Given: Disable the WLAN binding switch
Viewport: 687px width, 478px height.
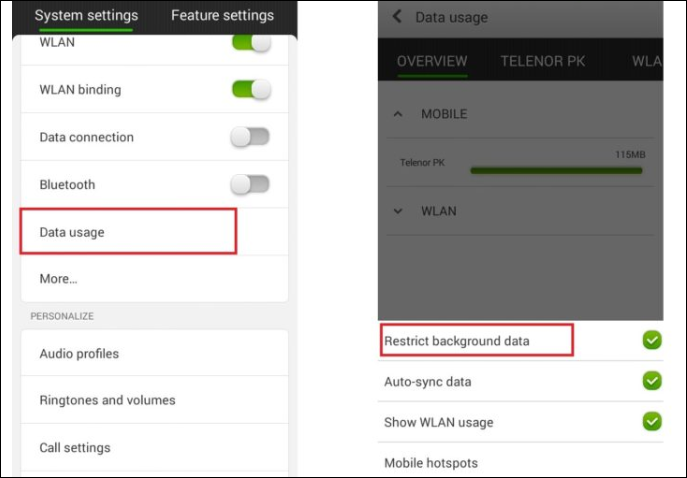Looking at the screenshot, I should coord(251,89).
